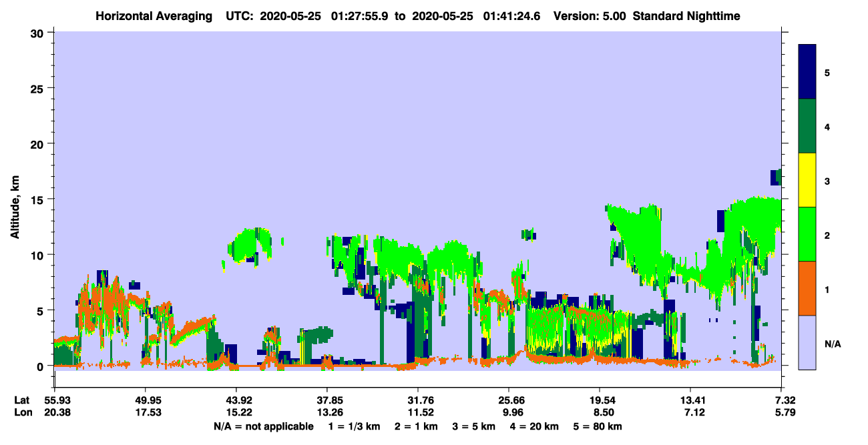Viewport: 868px width, 445px height.
Task: Click the longitude value 13.26
Action: pos(327,412)
